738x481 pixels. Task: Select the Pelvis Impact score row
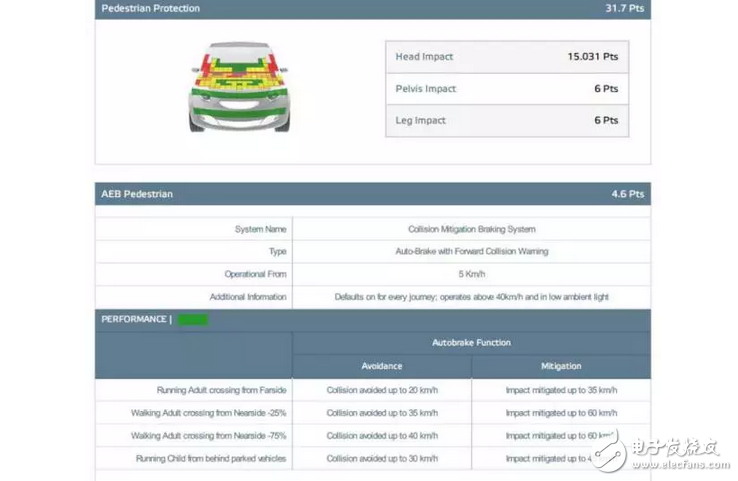click(507, 89)
